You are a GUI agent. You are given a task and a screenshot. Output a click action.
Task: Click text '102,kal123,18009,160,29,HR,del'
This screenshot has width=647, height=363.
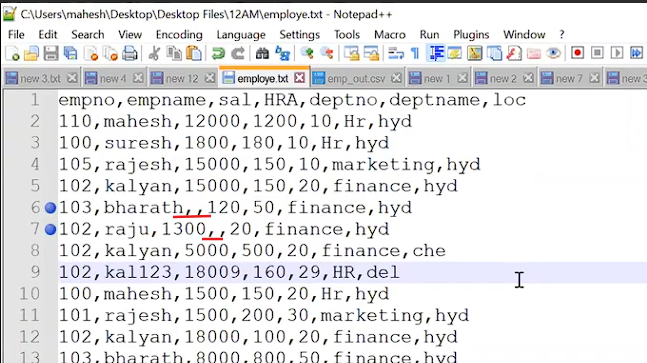click(x=229, y=272)
